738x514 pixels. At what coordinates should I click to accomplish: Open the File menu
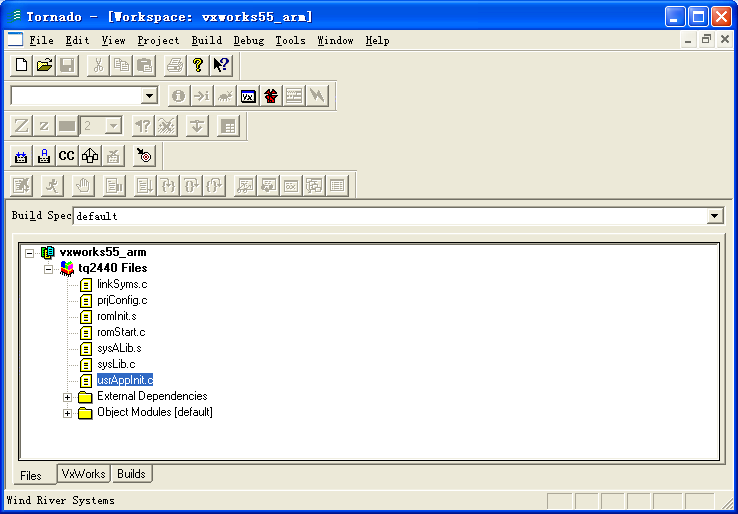click(41, 40)
